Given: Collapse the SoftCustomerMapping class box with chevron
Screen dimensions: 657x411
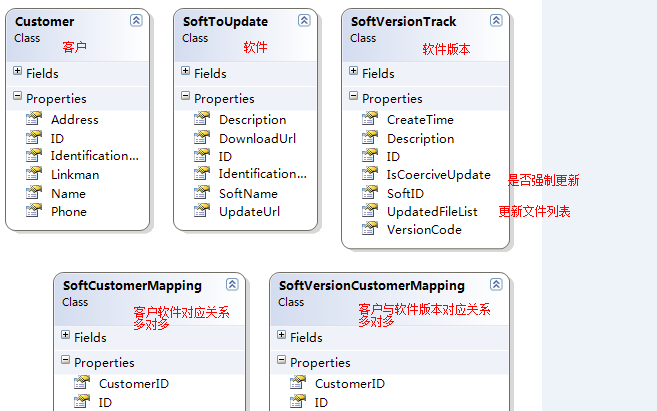Looking at the screenshot, I should (232, 284).
